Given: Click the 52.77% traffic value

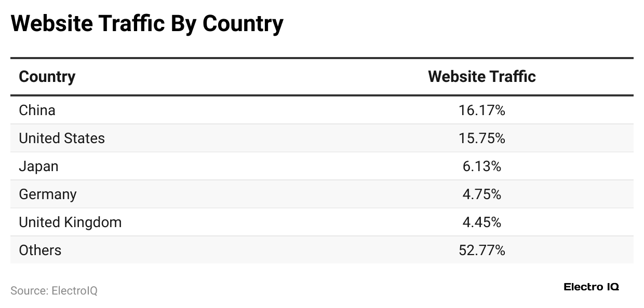Looking at the screenshot, I should 481,250.
